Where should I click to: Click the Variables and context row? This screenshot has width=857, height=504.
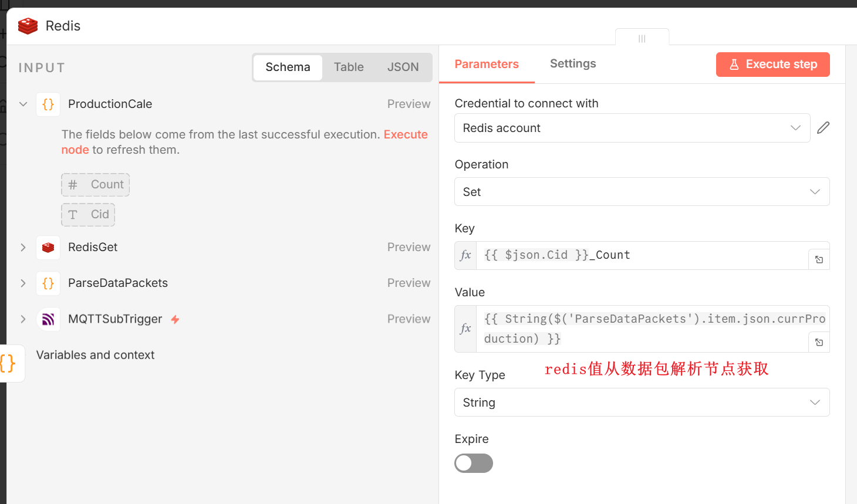pos(95,355)
